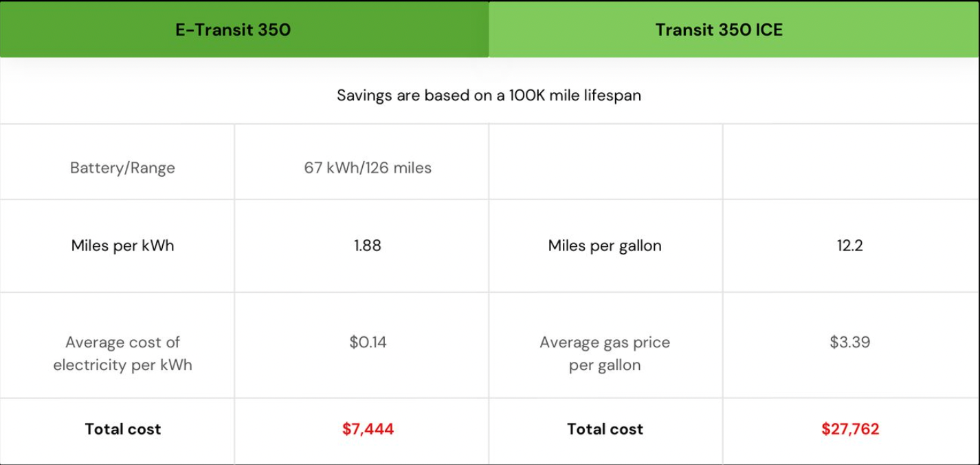Select the Miles per kWh label

tap(122, 246)
